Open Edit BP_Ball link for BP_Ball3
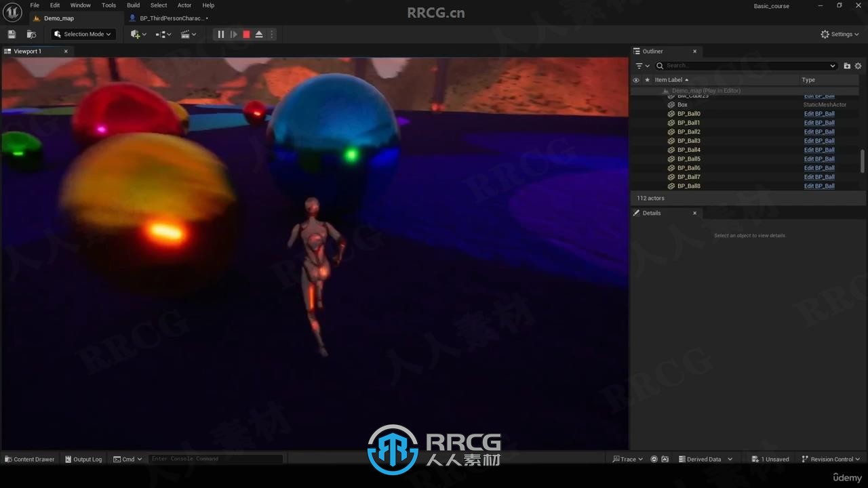 [x=819, y=141]
